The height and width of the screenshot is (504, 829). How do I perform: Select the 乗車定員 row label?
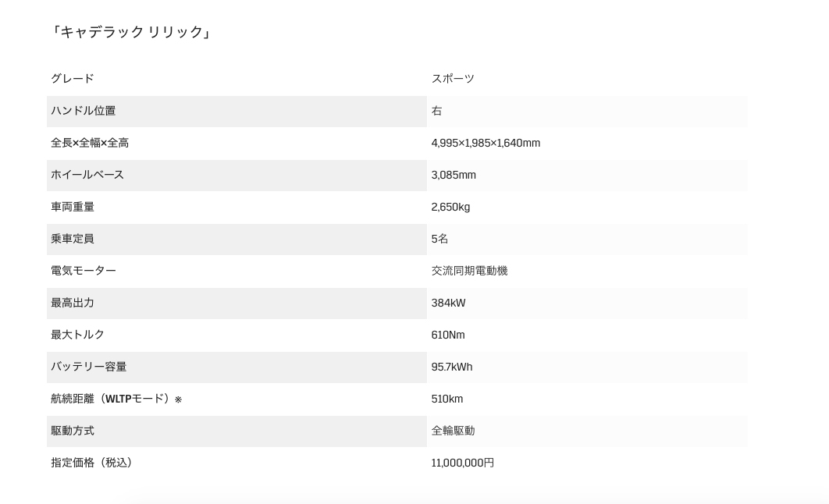pos(73,239)
